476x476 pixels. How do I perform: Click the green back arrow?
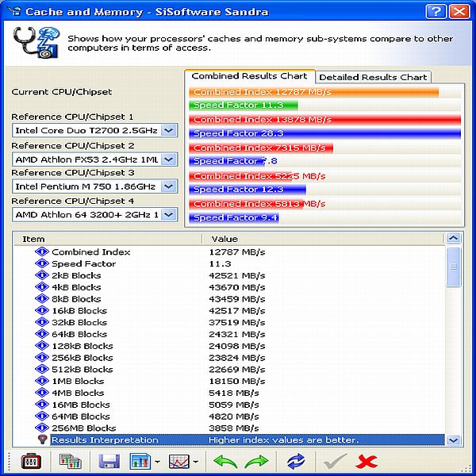click(225, 462)
